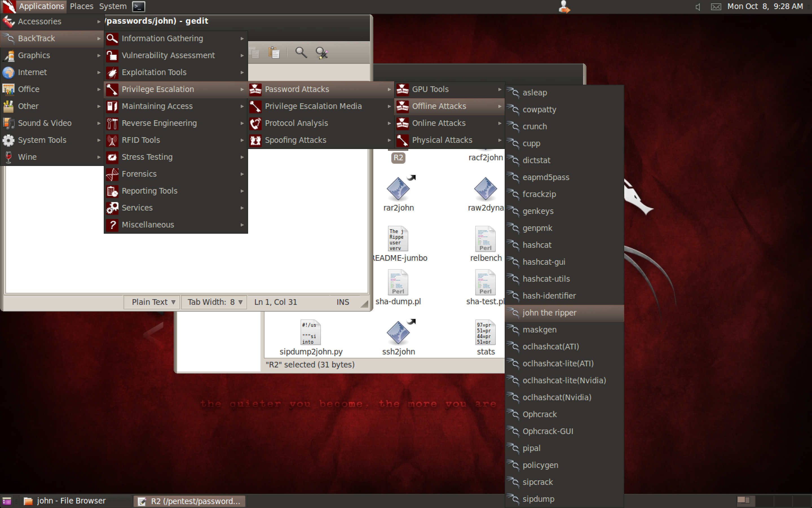812x508 pixels.
Task: Select the R2 file label in file browser
Action: [x=398, y=157]
